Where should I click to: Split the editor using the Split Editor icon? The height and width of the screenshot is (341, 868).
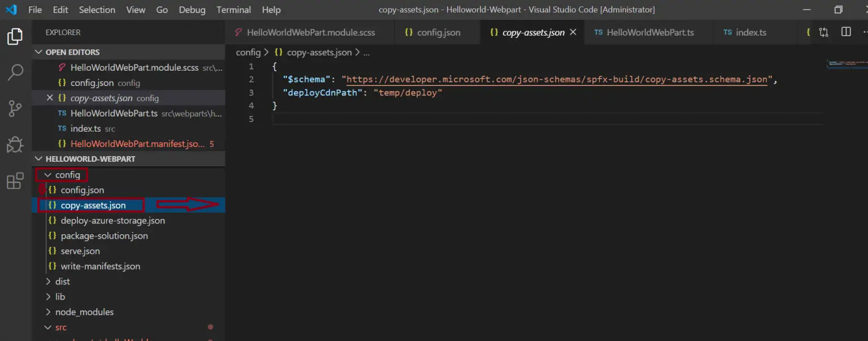pos(846,32)
